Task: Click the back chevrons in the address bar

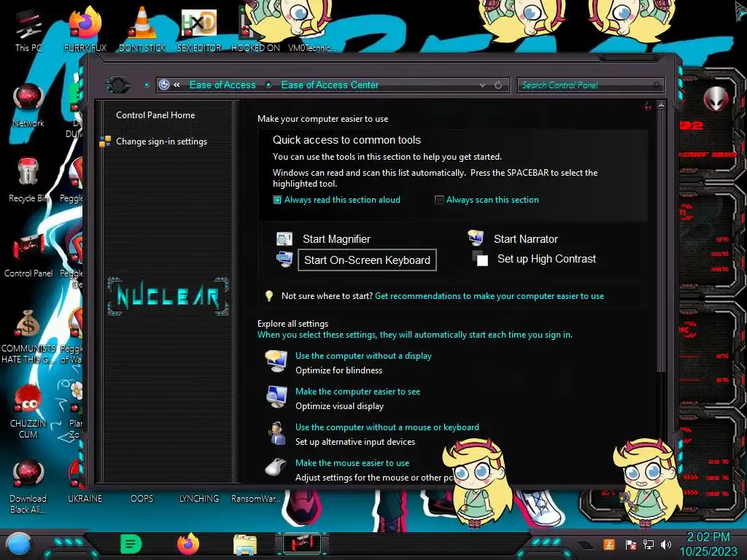Action: [177, 85]
